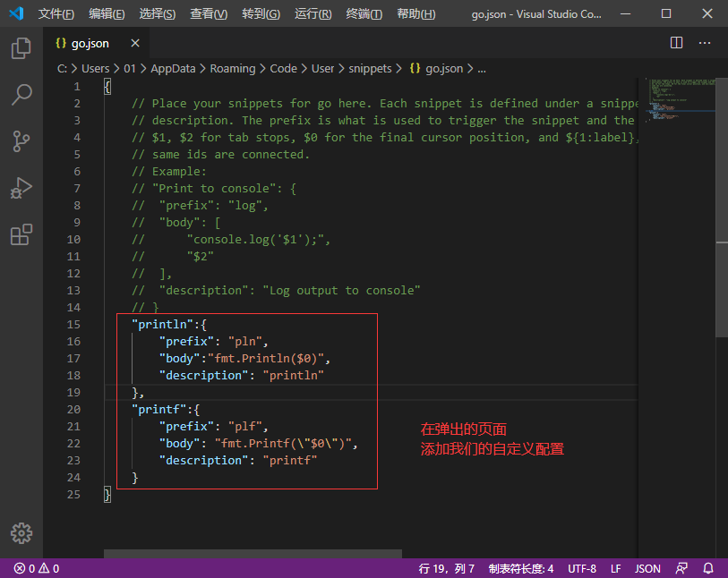The height and width of the screenshot is (578, 728).
Task: Click JSON to change language mode
Action: tap(647, 568)
